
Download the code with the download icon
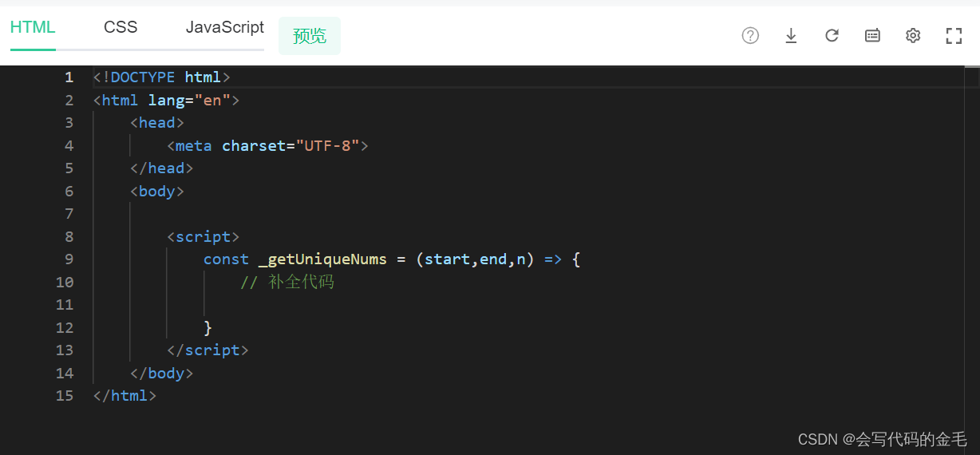pyautogui.click(x=791, y=35)
